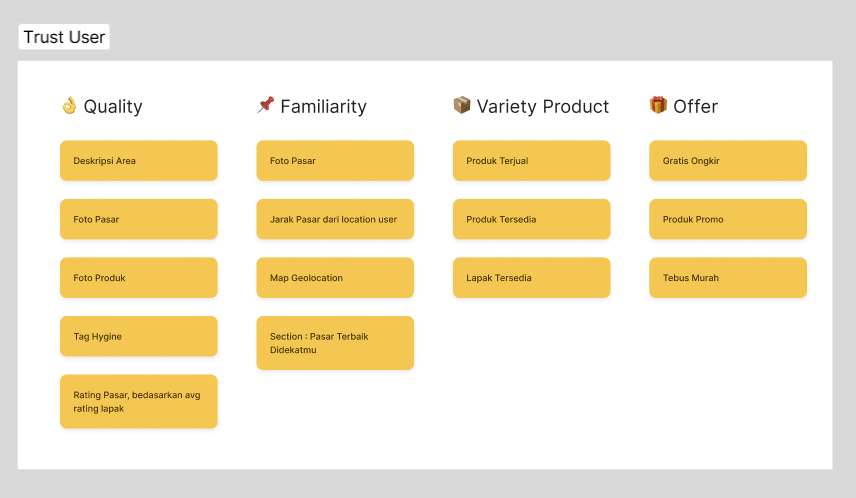Select the Foto Pasar card under Quality
Image resolution: width=856 pixels, height=498 pixels.
tap(139, 219)
